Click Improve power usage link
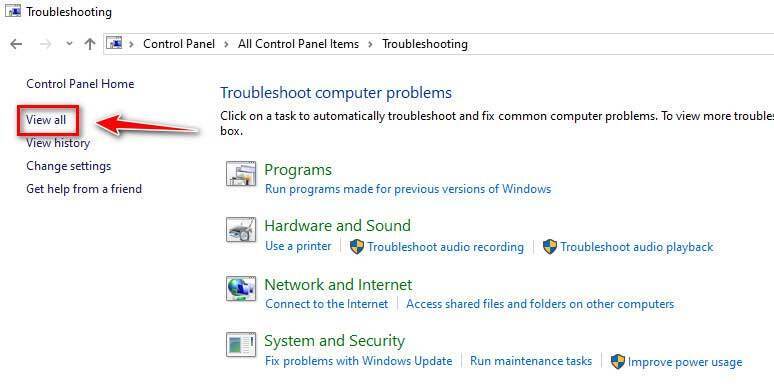This screenshot has height=391, width=774. [x=685, y=362]
